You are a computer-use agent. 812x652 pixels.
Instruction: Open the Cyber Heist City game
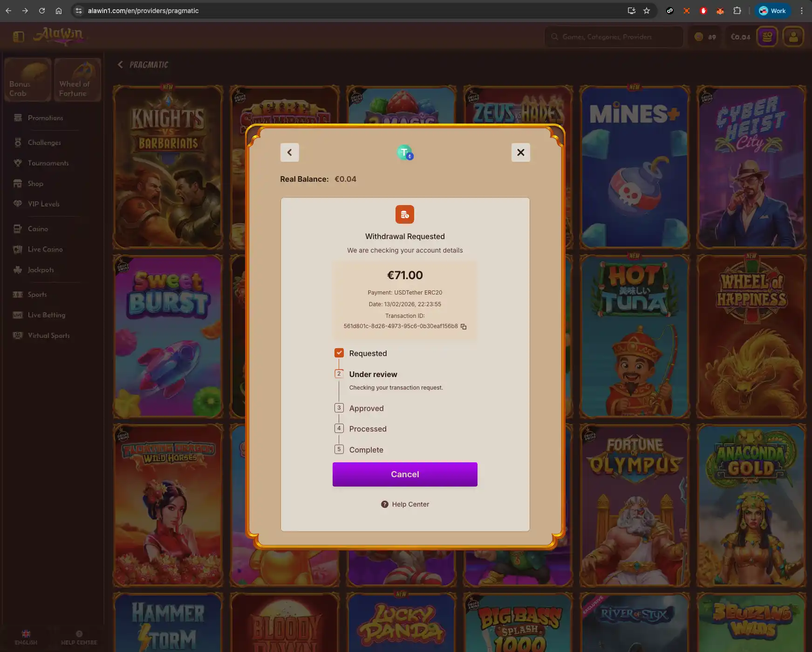(751, 167)
